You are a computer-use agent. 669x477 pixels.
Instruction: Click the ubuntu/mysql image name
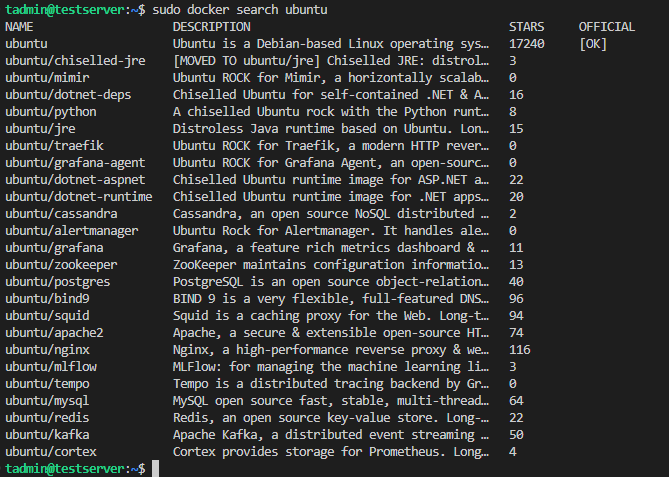pos(47,401)
